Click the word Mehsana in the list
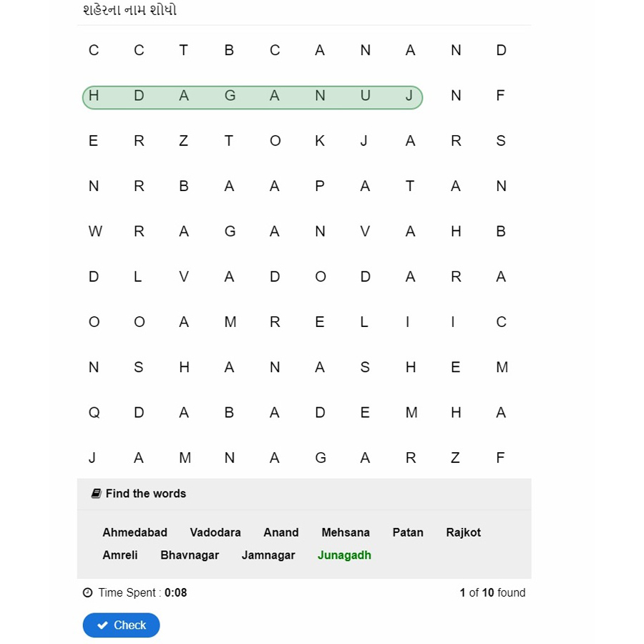Image resolution: width=644 pixels, height=644 pixels. 346,532
